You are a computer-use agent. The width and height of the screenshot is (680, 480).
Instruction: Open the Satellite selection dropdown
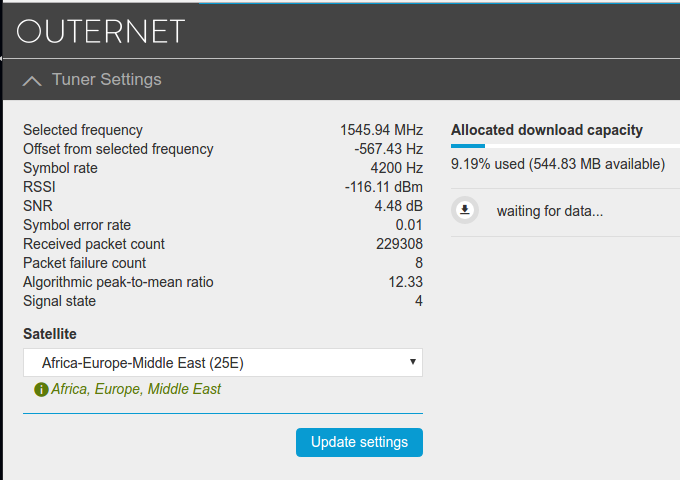[223, 362]
